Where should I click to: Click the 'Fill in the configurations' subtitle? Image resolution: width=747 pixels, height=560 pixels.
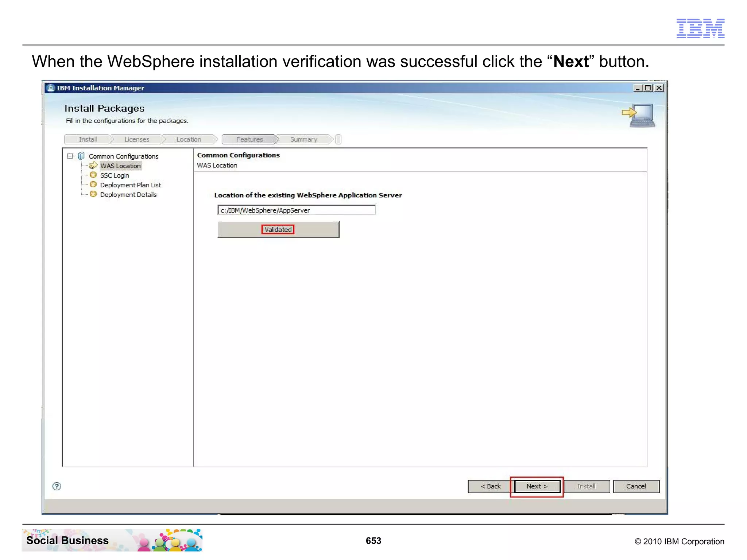click(127, 121)
